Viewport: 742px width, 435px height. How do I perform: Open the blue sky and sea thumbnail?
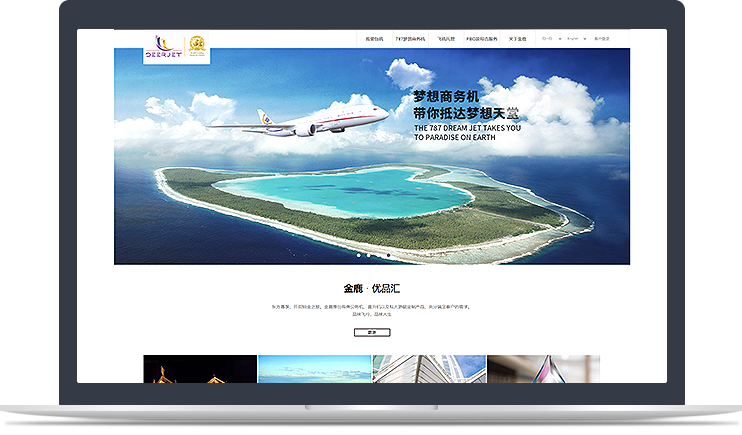coord(315,369)
